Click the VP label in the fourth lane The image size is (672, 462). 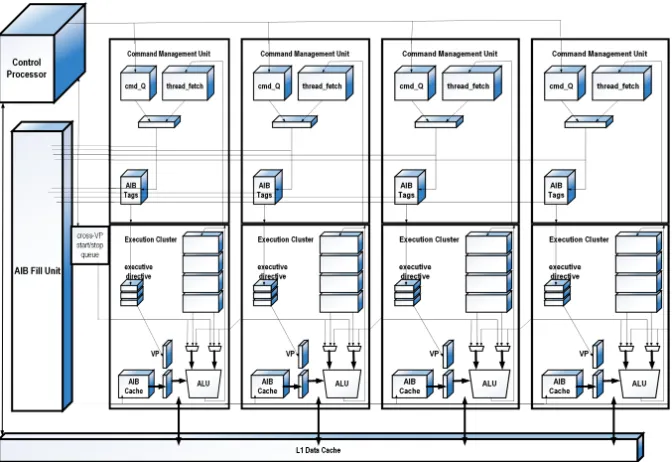(x=584, y=354)
